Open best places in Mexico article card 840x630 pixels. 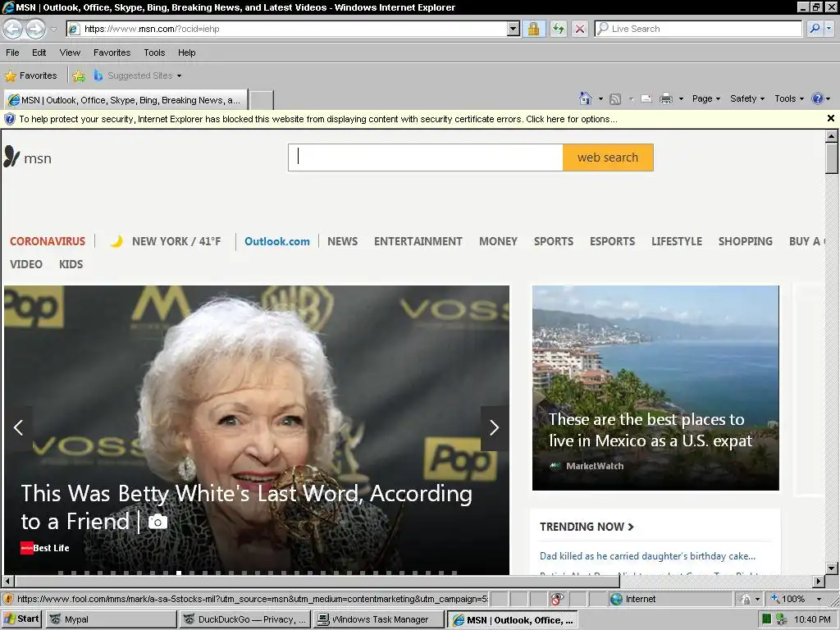pyautogui.click(x=655, y=387)
